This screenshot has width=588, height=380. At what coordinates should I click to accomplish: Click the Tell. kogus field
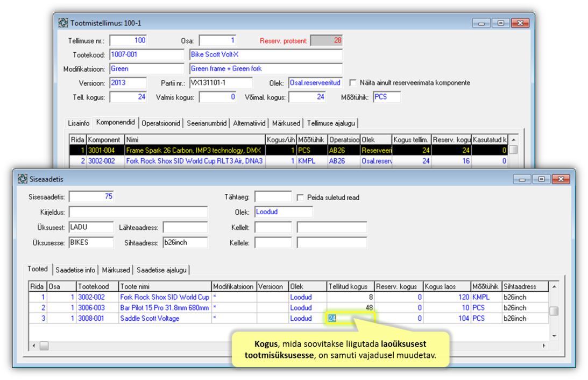pyautogui.click(x=128, y=97)
